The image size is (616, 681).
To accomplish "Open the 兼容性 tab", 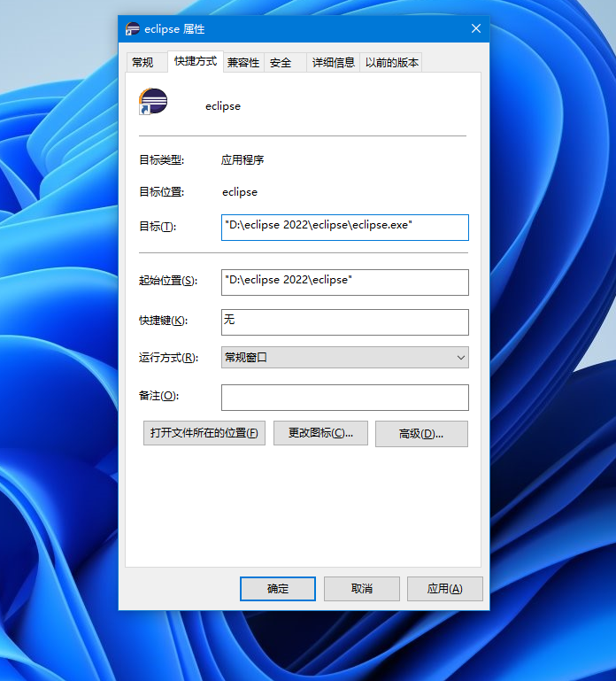I will tap(243, 63).
